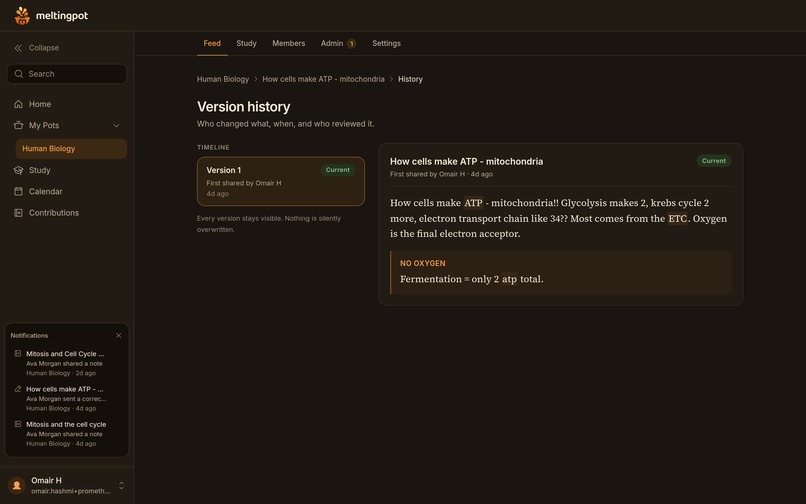The height and width of the screenshot is (504, 806).
Task: Click Omair H avatar icon
Action: point(16,485)
